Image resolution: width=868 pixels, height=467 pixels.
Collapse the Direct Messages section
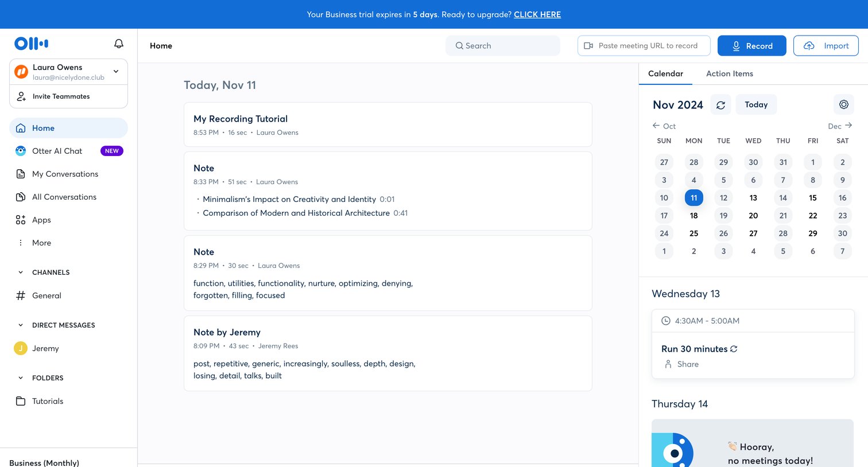tap(21, 325)
